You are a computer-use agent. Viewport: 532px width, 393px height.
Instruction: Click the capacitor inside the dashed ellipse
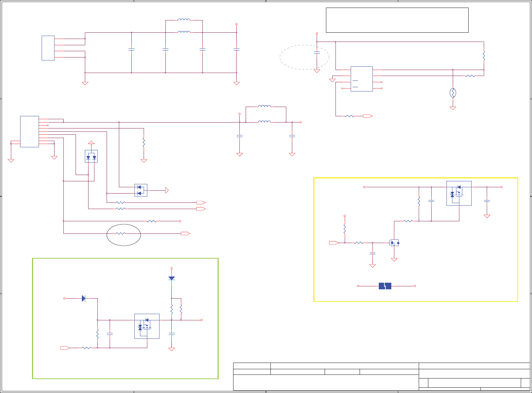[x=317, y=53]
